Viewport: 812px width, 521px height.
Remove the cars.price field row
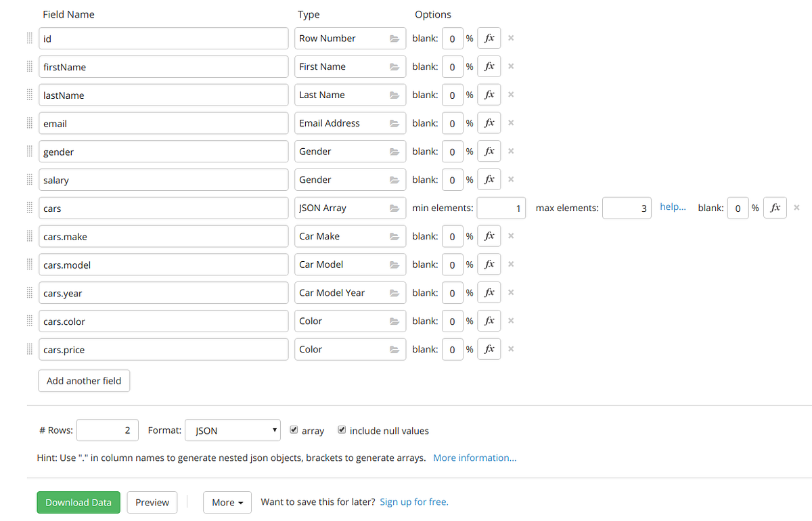[511, 349]
